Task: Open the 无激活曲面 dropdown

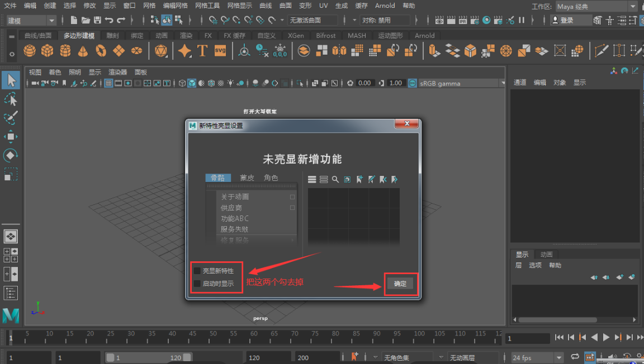Action: pos(313,20)
